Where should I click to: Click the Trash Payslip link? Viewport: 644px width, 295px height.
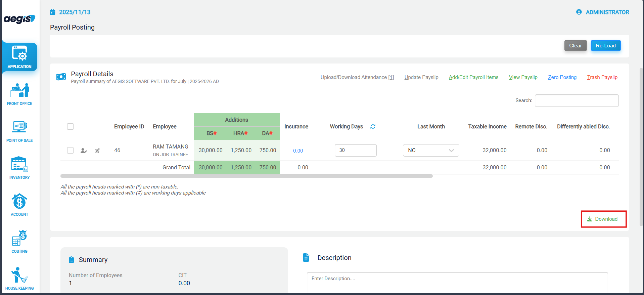[x=602, y=77]
